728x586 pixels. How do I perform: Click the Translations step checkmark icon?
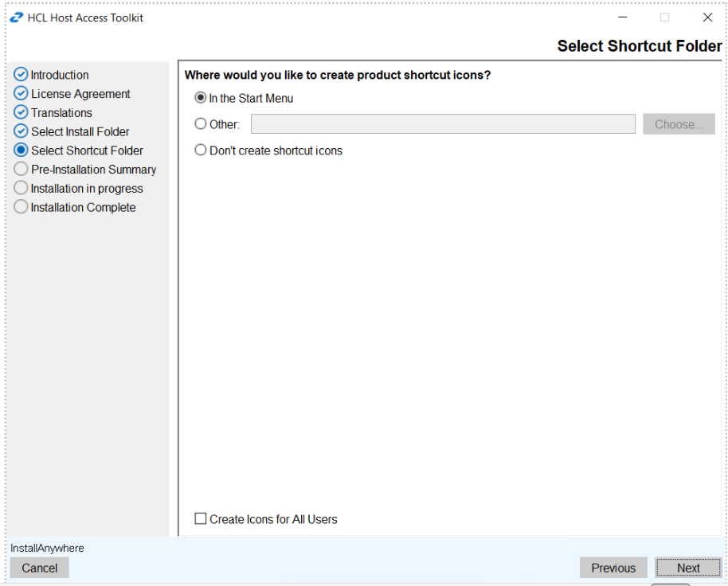[x=22, y=113]
